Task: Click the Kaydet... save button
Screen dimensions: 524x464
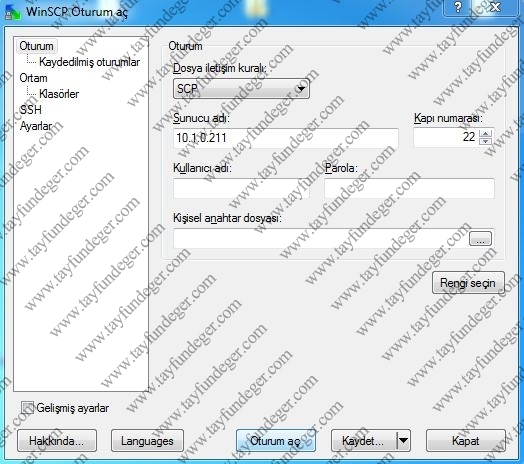Action: pos(364,441)
